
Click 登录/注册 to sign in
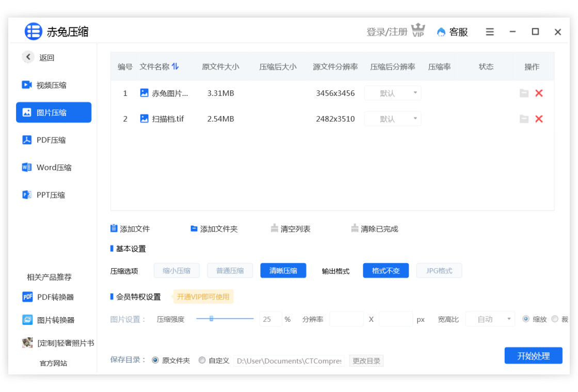click(387, 32)
